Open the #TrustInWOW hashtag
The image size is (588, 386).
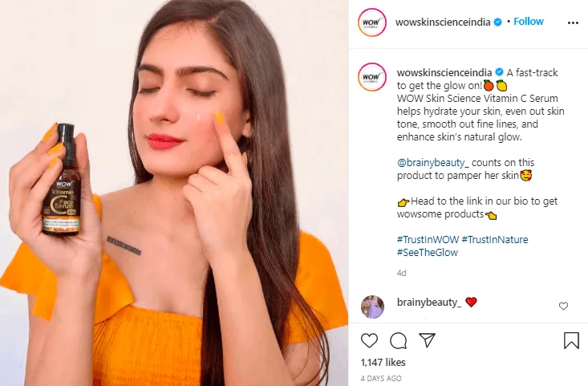point(428,239)
